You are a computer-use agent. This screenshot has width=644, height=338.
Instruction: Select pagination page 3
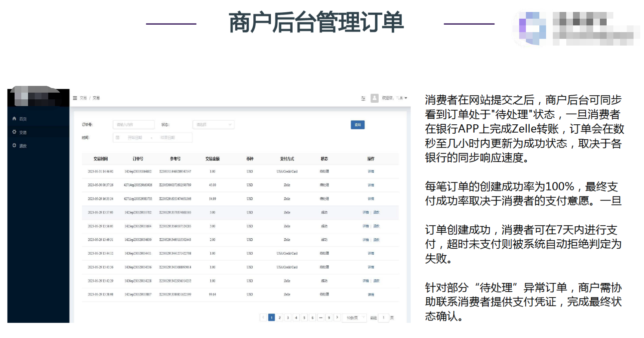pos(288,318)
